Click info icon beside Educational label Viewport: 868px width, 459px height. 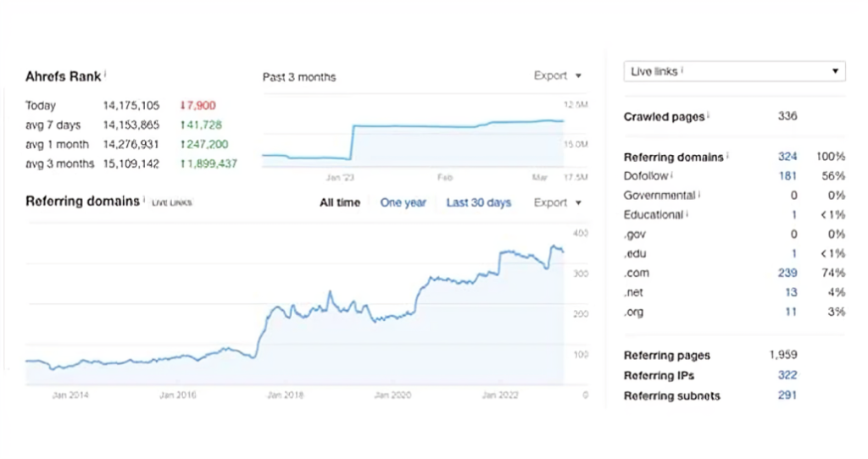(x=687, y=214)
